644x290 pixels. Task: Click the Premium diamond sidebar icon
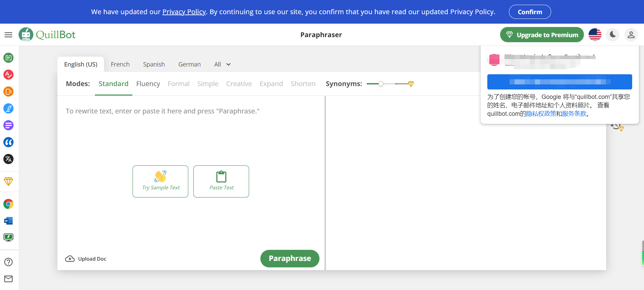point(8,181)
